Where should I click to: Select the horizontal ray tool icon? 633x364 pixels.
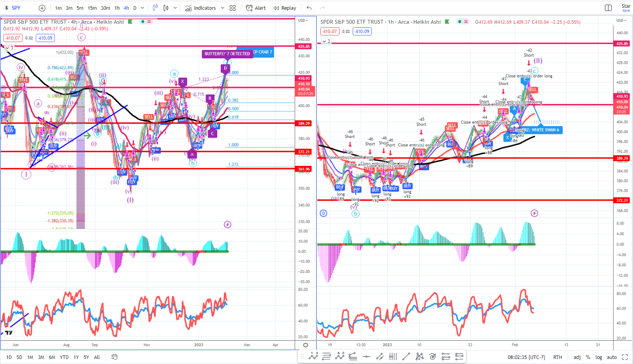(366, 356)
